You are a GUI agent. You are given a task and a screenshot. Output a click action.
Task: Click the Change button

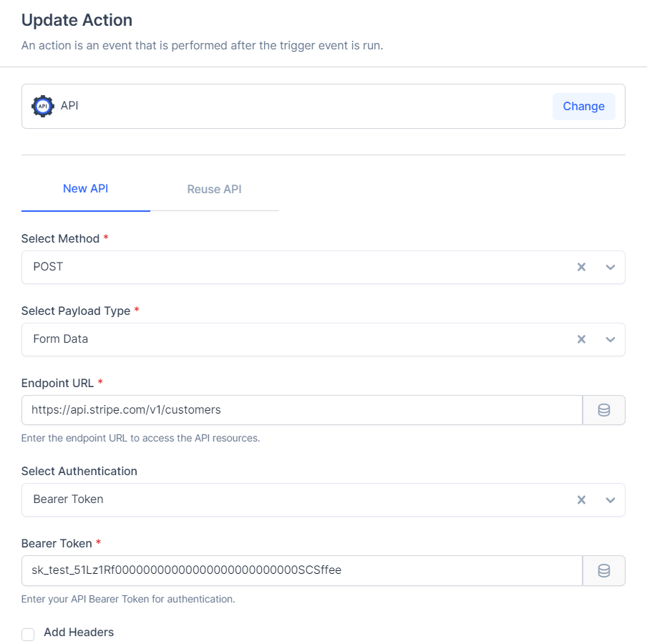(583, 106)
